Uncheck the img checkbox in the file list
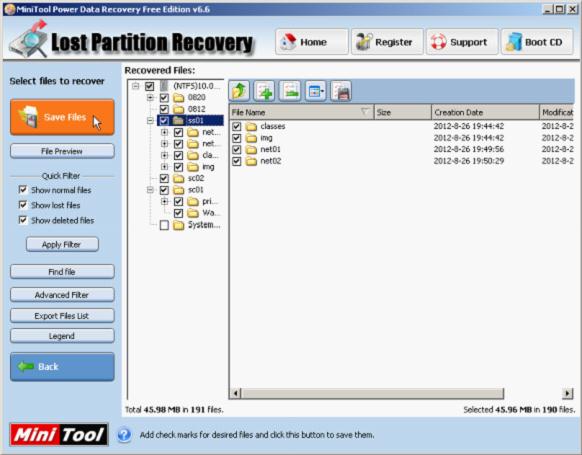 coord(236,138)
